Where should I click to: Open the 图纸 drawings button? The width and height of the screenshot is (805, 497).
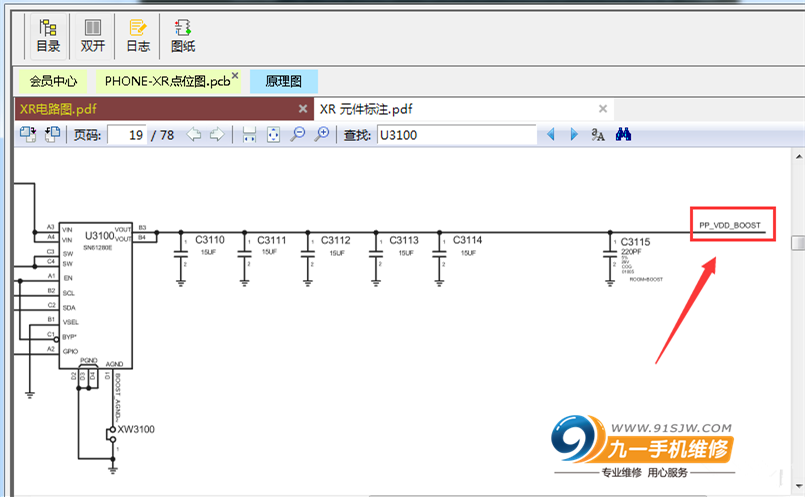[183, 36]
